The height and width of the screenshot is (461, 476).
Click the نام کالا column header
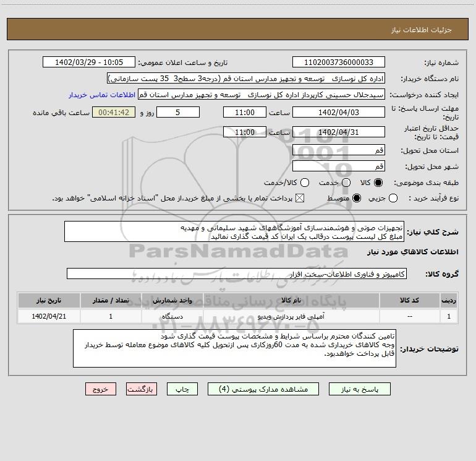[291, 300]
